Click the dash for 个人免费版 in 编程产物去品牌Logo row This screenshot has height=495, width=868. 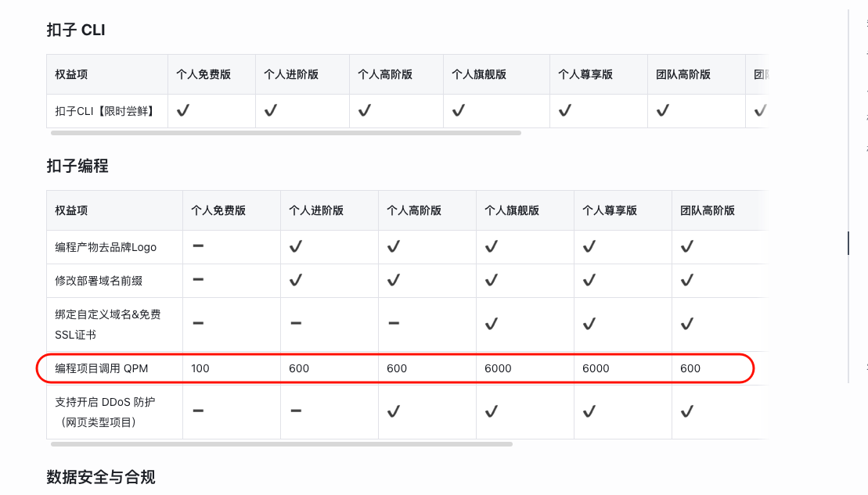(x=198, y=246)
